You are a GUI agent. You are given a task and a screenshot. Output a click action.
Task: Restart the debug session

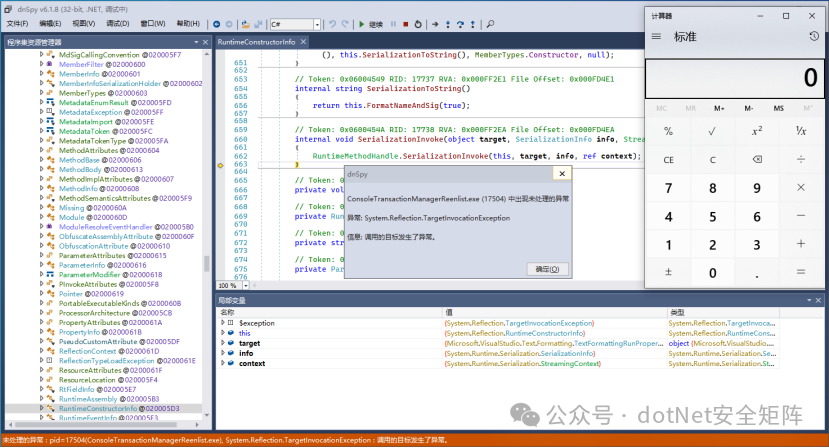coord(418,24)
